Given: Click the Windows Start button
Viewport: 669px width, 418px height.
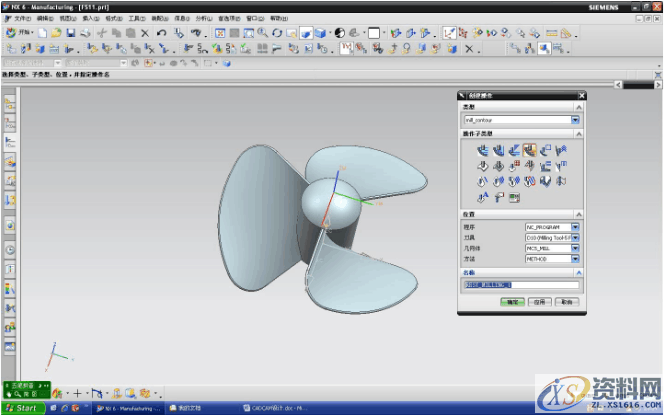Looking at the screenshot, I should 21,409.
